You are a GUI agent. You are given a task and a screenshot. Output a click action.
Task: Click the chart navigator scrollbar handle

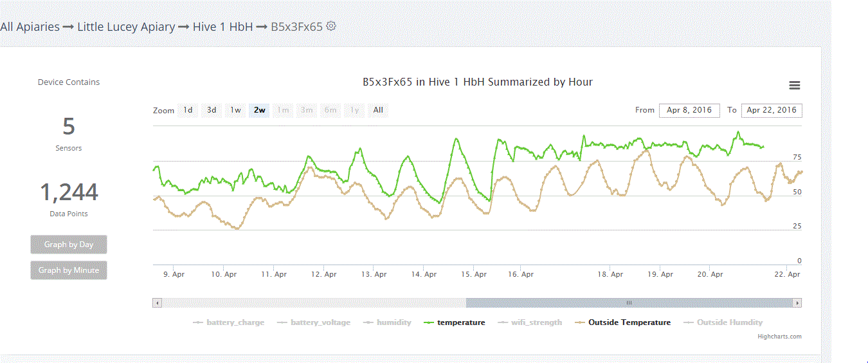pos(629,302)
